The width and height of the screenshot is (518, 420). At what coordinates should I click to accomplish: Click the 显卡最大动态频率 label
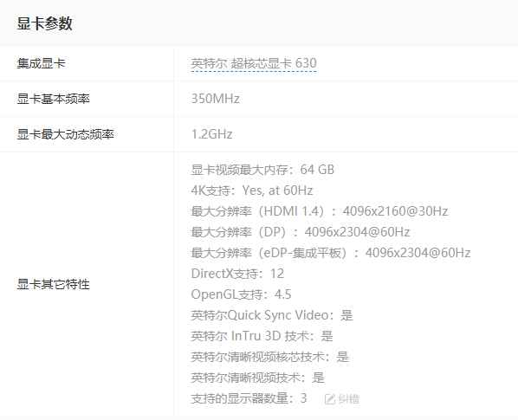coord(66,135)
